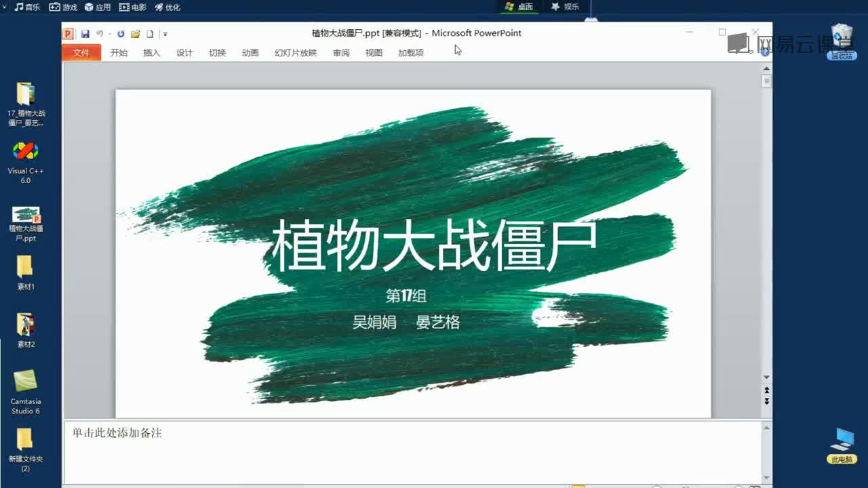The image size is (868, 488).
Task: Open a file using the folder icon
Action: click(136, 34)
